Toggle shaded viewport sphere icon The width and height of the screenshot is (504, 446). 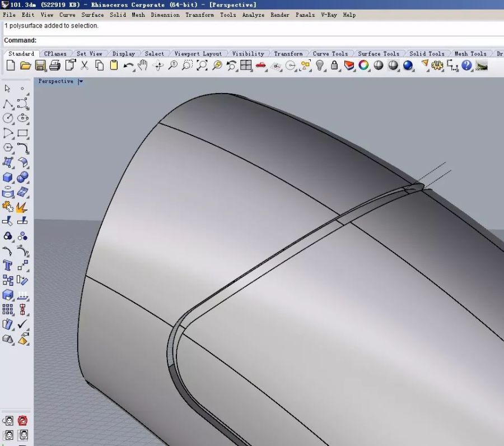coord(379,66)
